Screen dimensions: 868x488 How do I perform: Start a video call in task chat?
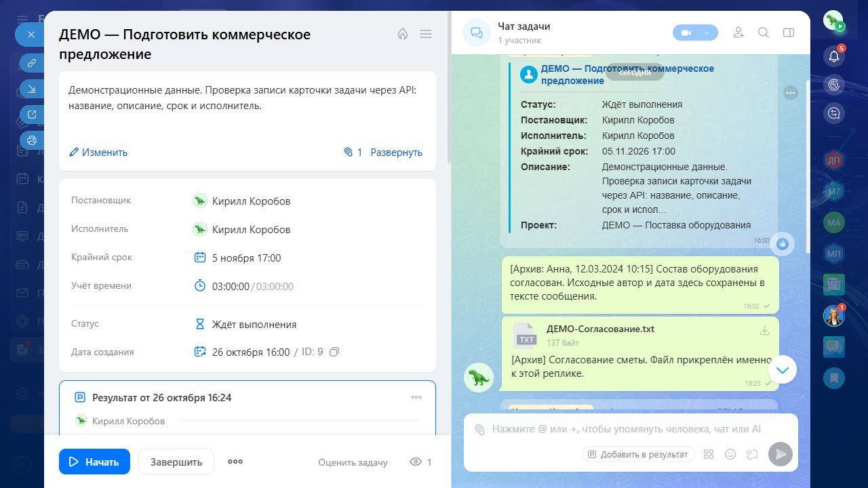pyautogui.click(x=686, y=33)
